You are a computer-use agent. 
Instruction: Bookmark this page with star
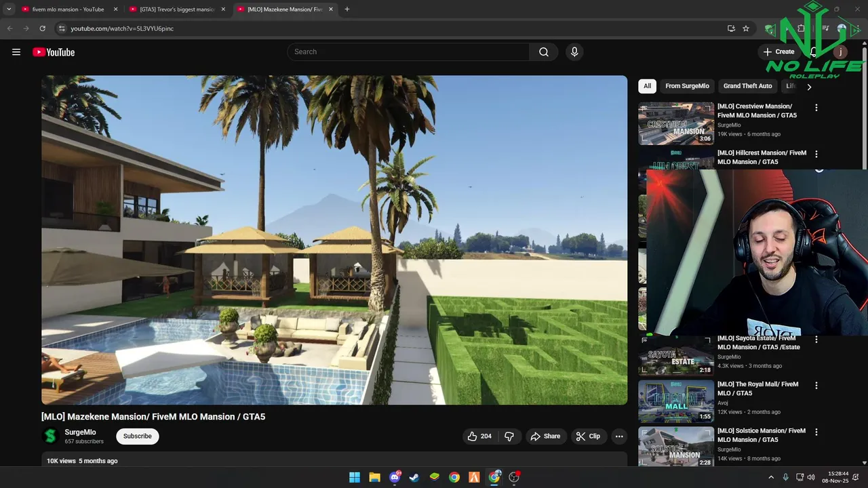(x=746, y=28)
